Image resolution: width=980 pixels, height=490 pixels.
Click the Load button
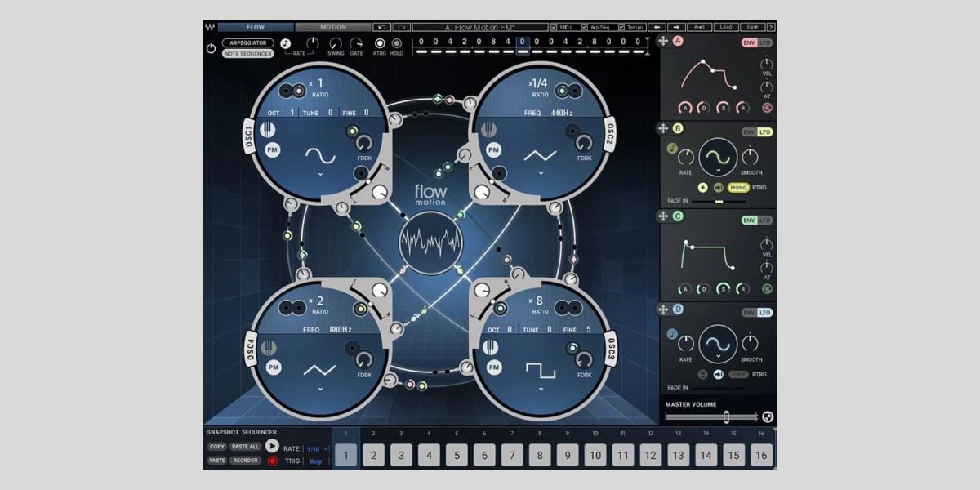click(726, 27)
